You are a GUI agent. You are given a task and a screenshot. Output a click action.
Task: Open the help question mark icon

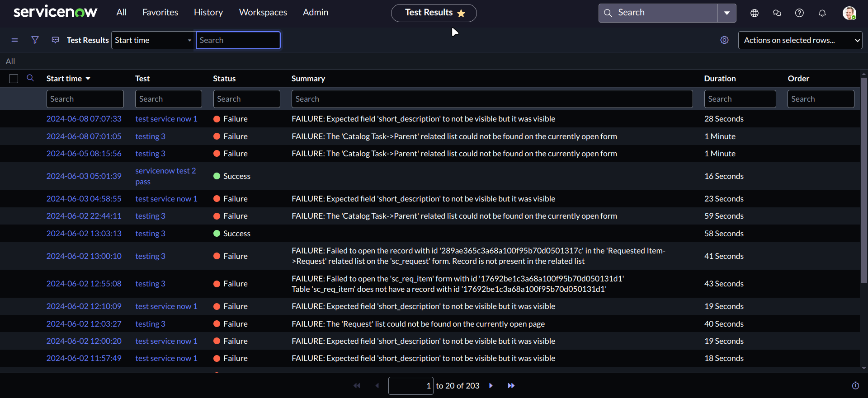(x=799, y=13)
